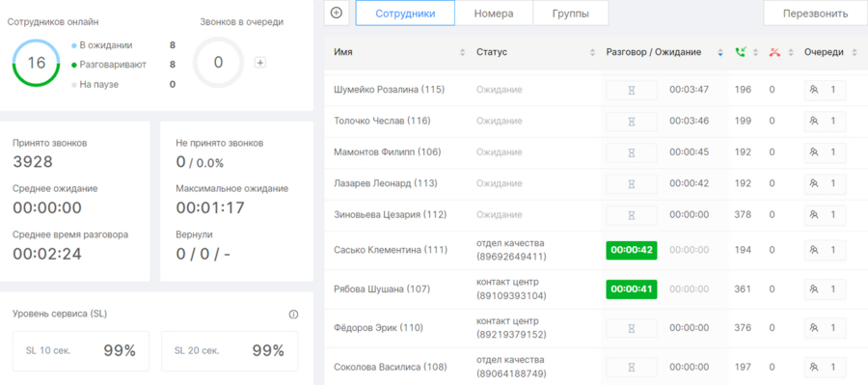The height and width of the screenshot is (385, 868).
Task: Select the name Зиновьева Цезария (112)
Action: [x=391, y=214]
